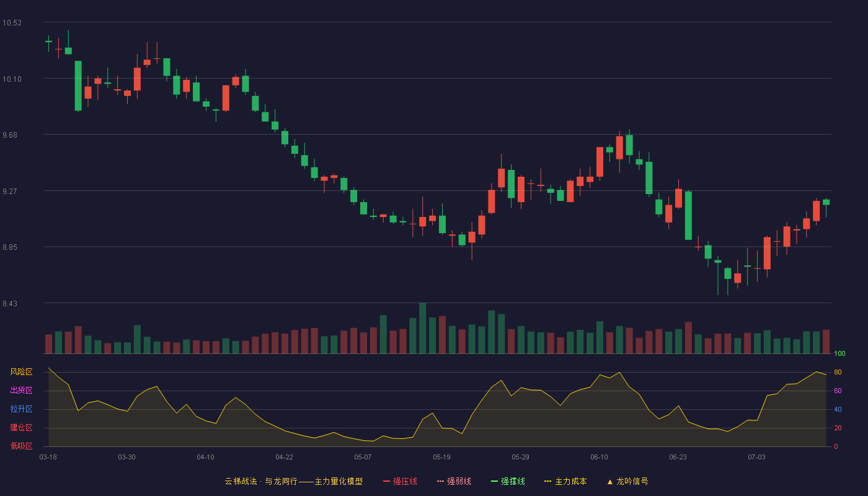Image resolution: width=868 pixels, height=496 pixels.
Task: Click the 100 indicator scale label
Action: point(839,353)
